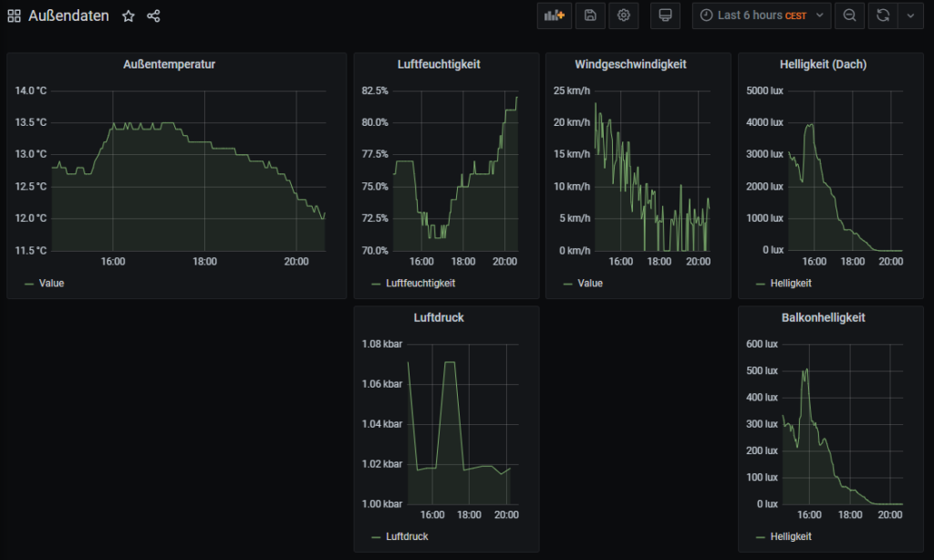Refresh the dashboard with the refresh icon
The width and height of the screenshot is (934, 560).
coord(881,16)
